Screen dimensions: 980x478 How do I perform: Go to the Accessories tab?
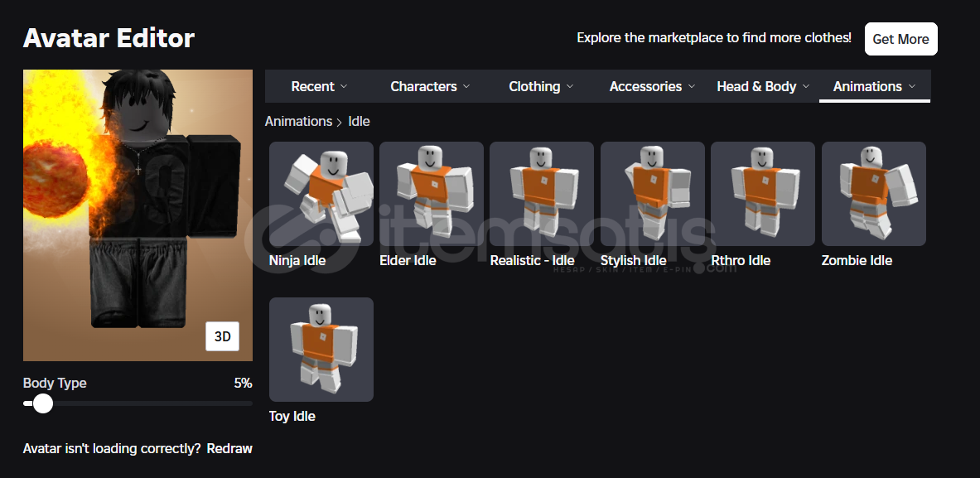(x=653, y=86)
